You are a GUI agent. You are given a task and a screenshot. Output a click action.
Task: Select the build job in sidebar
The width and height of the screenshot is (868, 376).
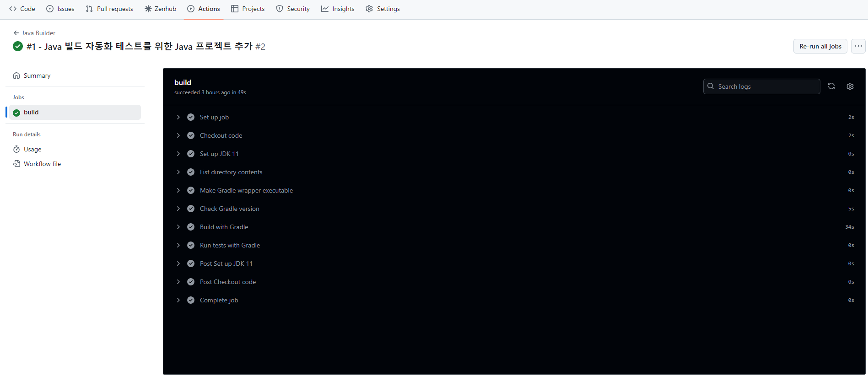[75, 112]
